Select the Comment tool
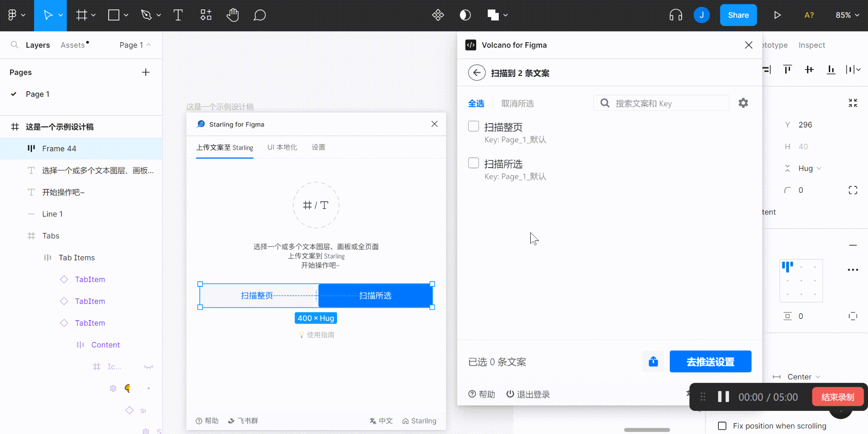The image size is (868, 434). tap(260, 15)
